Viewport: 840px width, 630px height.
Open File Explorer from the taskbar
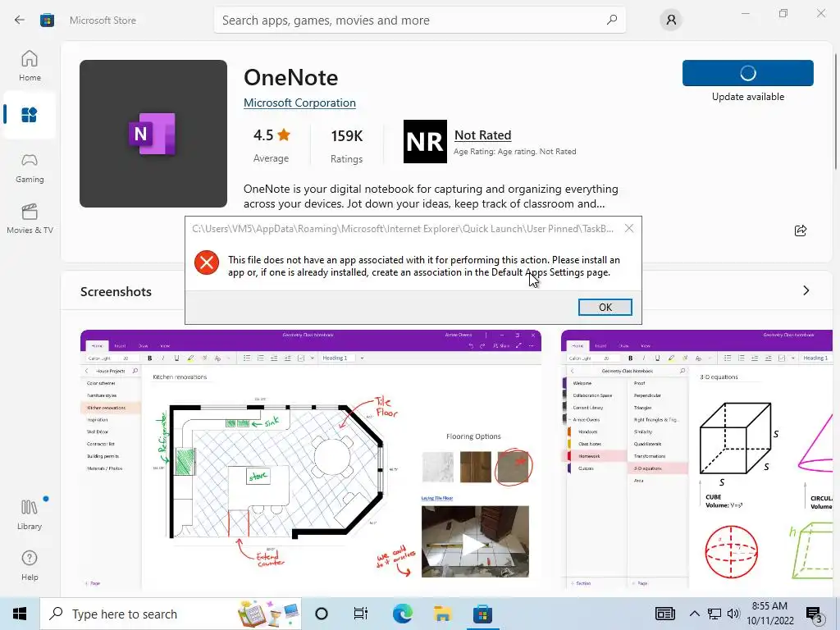point(442,614)
